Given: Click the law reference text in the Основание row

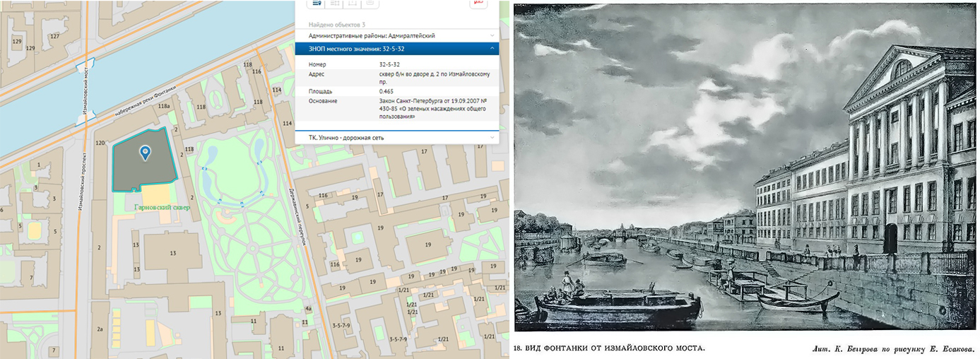Looking at the screenshot, I should (432, 109).
